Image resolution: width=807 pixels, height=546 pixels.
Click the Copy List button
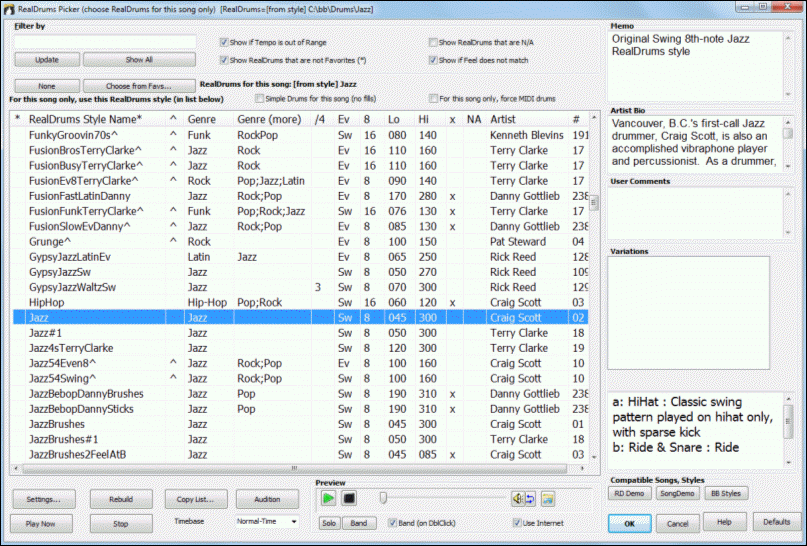[x=196, y=499]
